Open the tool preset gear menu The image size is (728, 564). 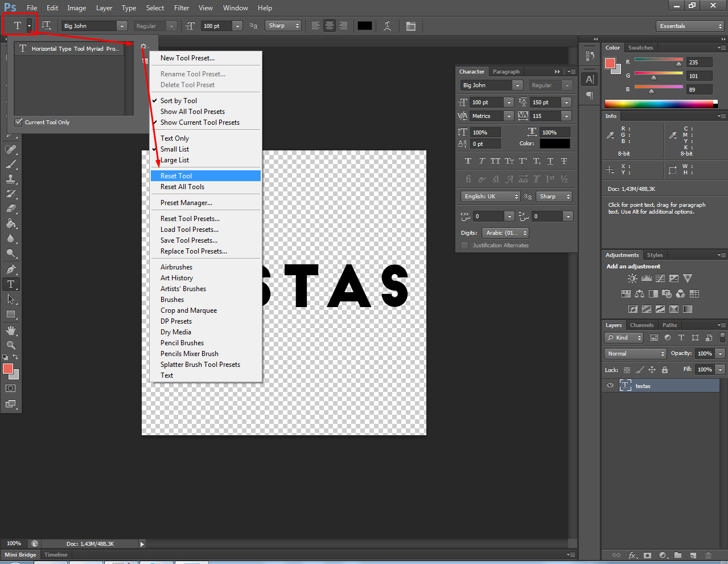(x=143, y=47)
